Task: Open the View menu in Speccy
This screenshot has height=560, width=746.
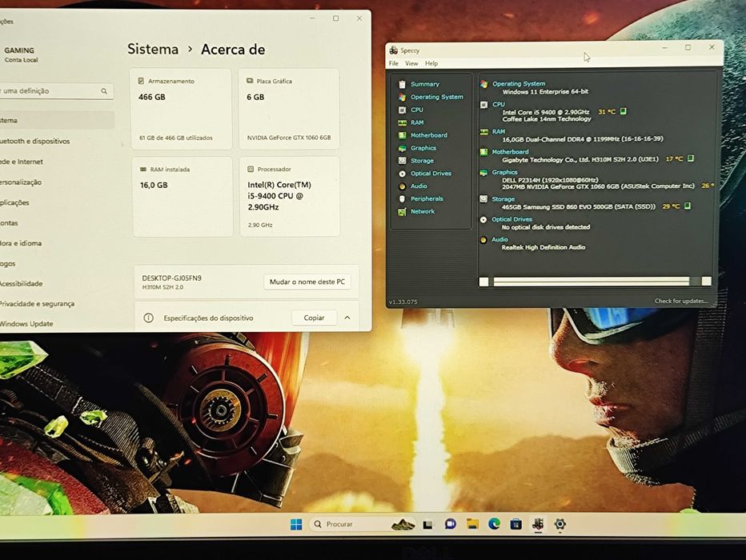Action: [411, 63]
